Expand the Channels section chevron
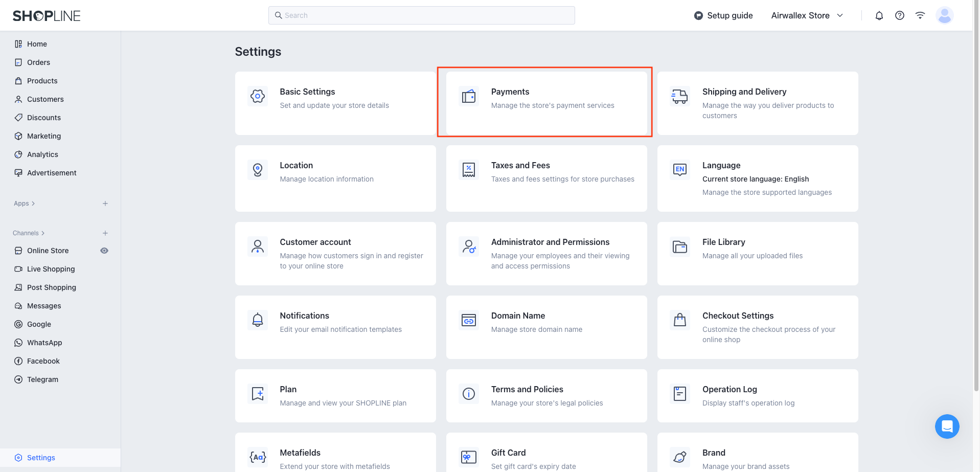980x472 pixels. (x=43, y=233)
